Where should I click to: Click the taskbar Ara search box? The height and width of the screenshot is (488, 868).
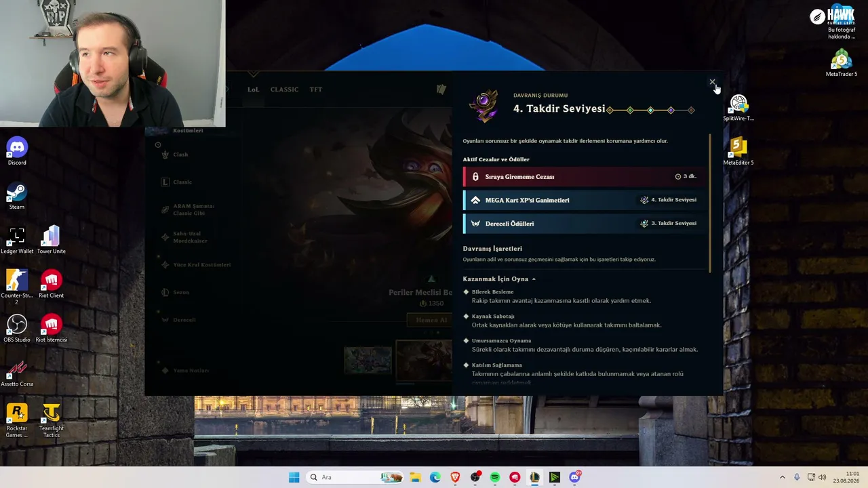355,477
